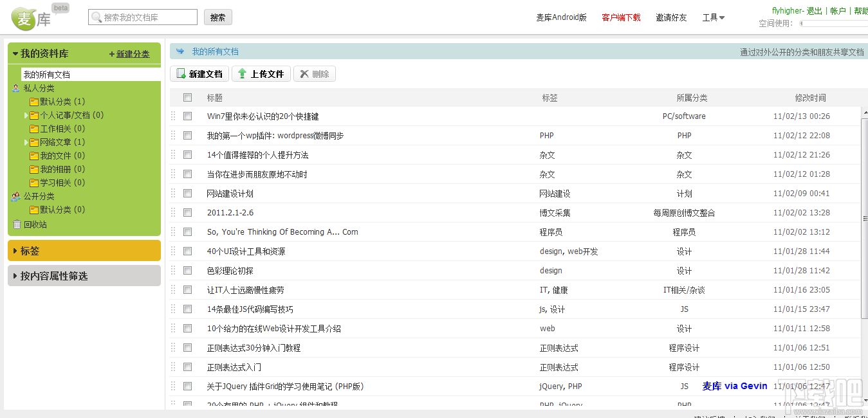Click the 公开分类 people icon
Viewport: 868px width, 418px height.
(x=16, y=197)
